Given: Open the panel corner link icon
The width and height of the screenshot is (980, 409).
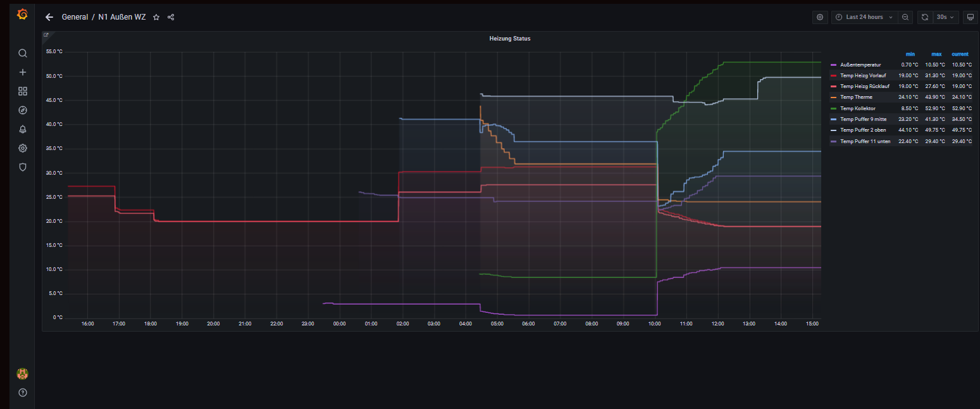Looking at the screenshot, I should pos(46,35).
